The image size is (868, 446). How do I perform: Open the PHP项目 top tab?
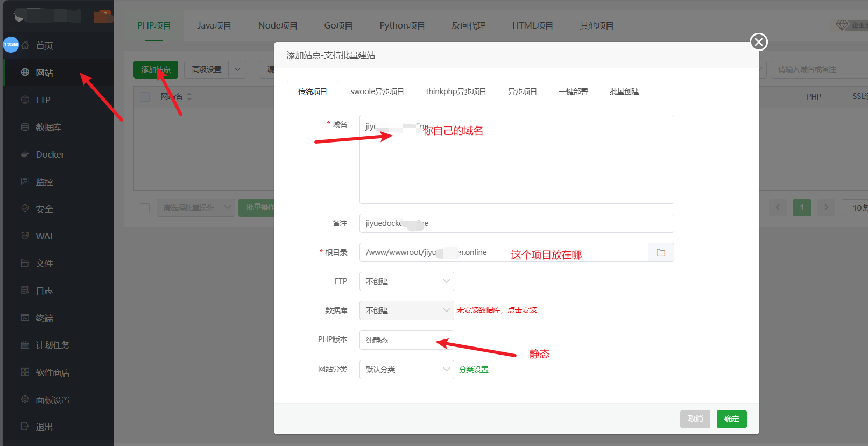(x=154, y=25)
